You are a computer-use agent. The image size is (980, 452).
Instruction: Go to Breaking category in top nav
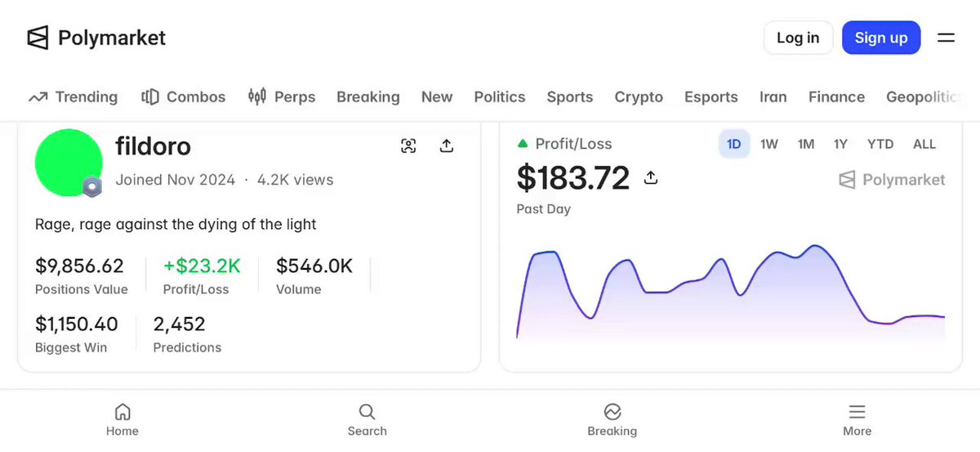368,96
